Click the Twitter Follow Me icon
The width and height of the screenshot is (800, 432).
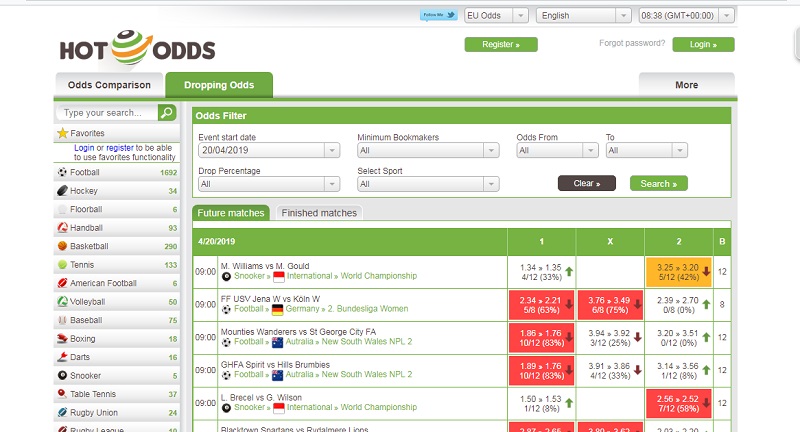[439, 15]
